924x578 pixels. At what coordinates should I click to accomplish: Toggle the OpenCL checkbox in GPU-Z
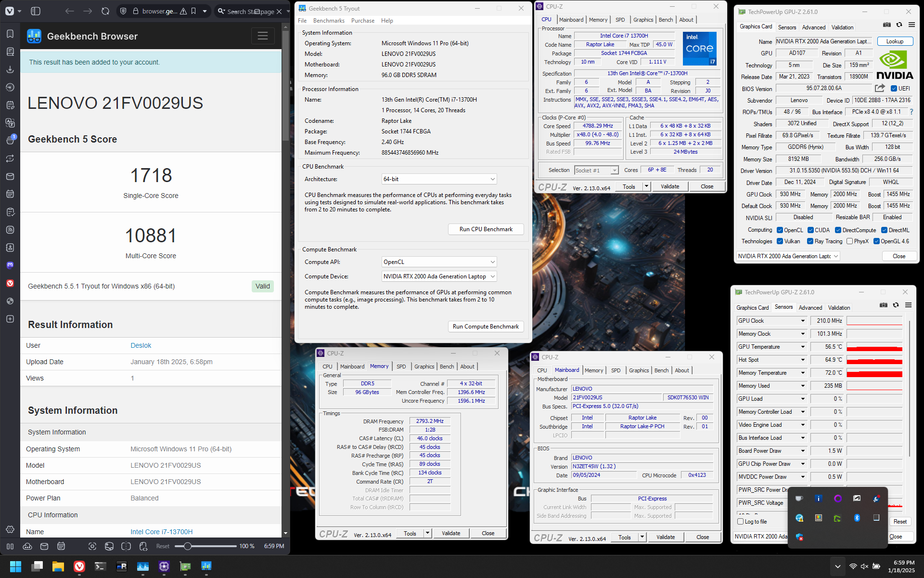pos(780,230)
